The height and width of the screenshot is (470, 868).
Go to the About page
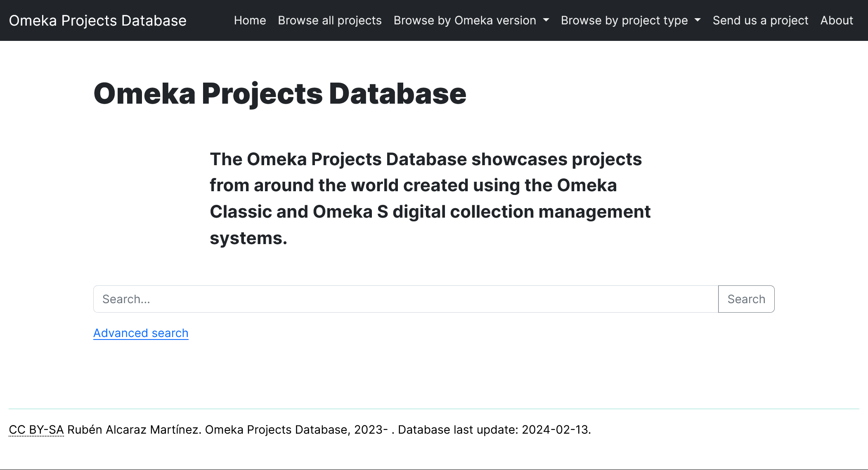[837, 20]
